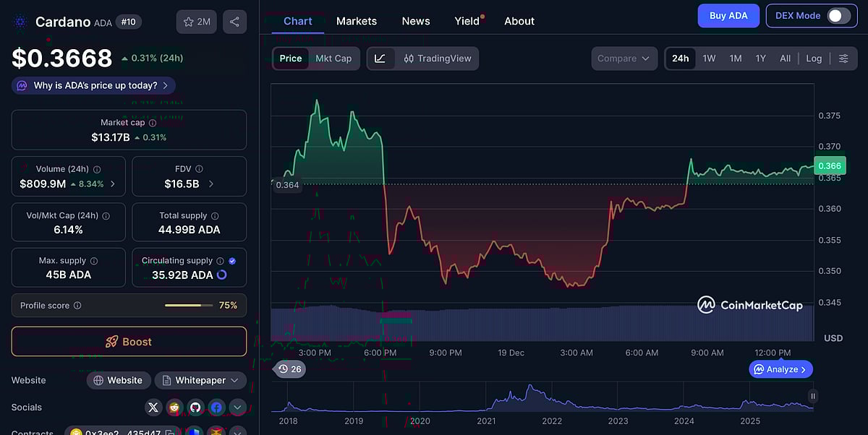Click the Buy ADA button
The width and height of the screenshot is (868, 435).
tap(728, 15)
